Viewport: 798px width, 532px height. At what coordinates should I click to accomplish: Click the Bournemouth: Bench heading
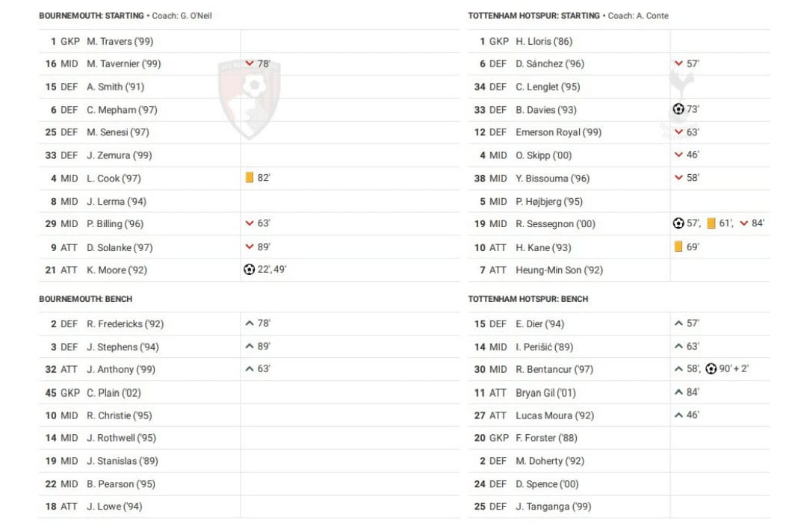[85, 299]
